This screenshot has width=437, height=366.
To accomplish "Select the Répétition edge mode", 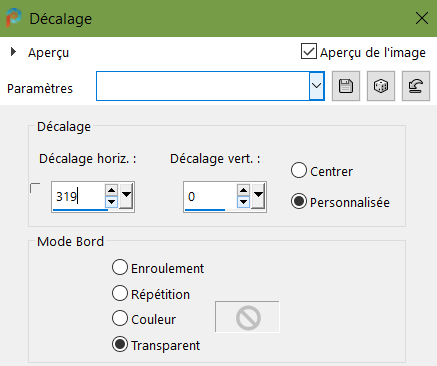I will [x=120, y=293].
